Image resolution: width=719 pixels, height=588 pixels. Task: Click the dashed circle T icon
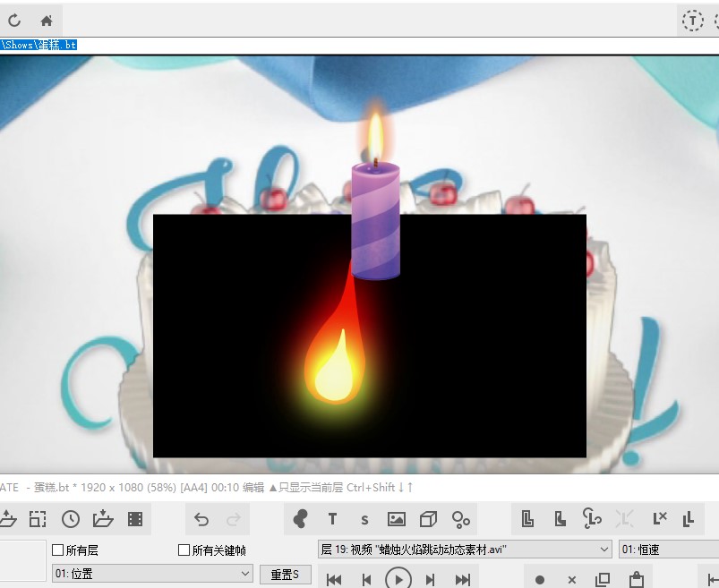pos(692,21)
